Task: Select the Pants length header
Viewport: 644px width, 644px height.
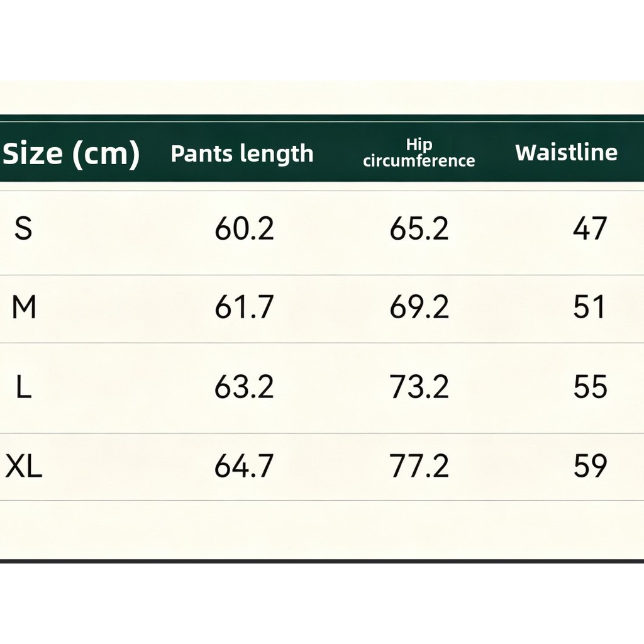Action: (242, 154)
